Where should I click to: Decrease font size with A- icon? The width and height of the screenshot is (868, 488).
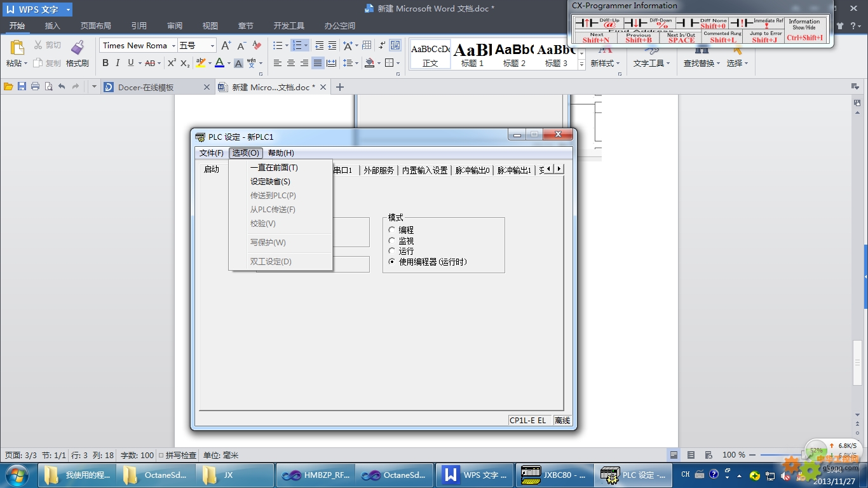241,46
